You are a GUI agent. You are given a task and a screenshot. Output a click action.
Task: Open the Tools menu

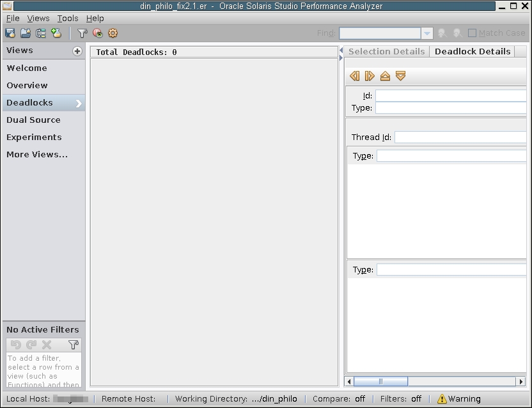(x=68, y=19)
